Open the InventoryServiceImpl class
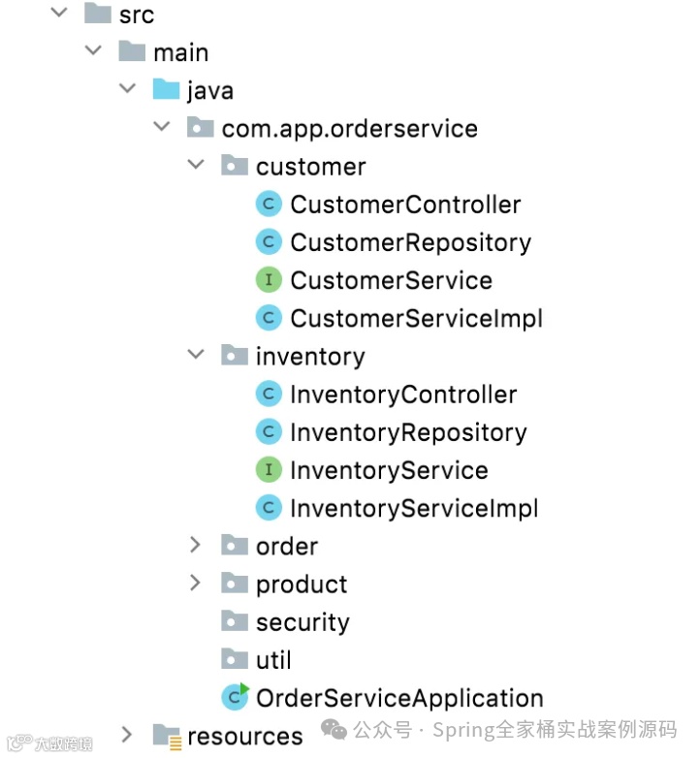Image resolution: width=700 pixels, height=758 pixels. click(413, 508)
